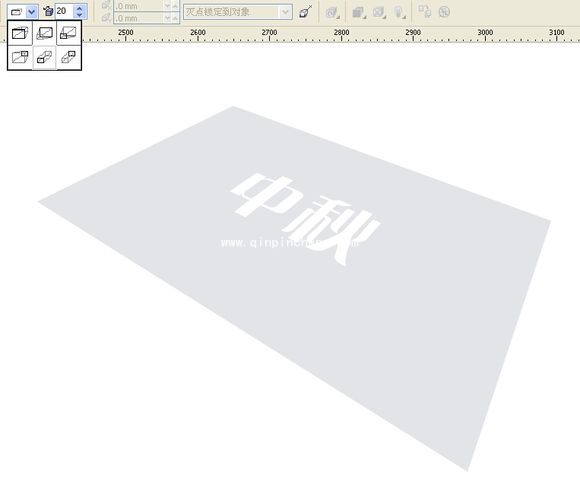Click the ruler mark labeled 2500
The image size is (580, 486).
(x=125, y=33)
